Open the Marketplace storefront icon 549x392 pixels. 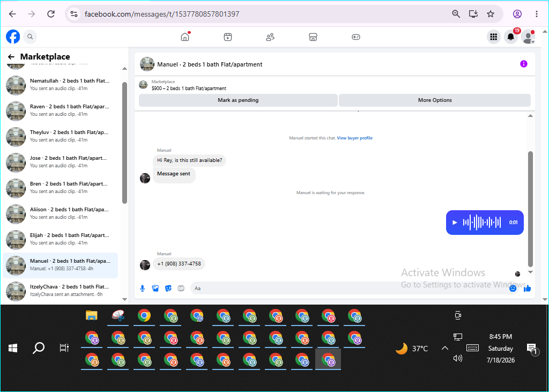click(x=313, y=37)
